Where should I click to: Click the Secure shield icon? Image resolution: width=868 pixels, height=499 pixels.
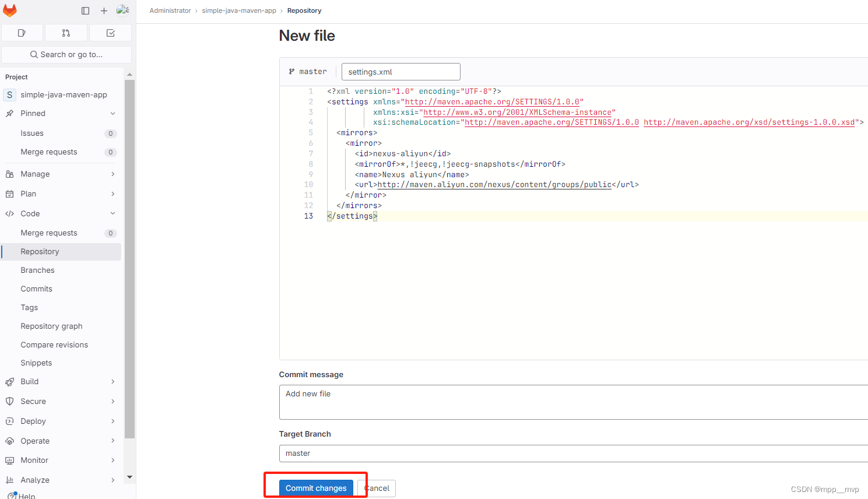(9, 402)
